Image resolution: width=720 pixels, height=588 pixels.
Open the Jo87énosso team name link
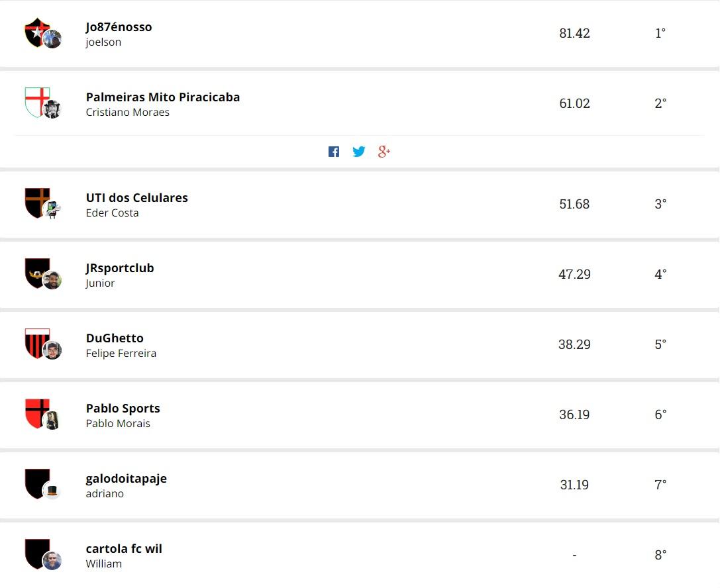119,27
